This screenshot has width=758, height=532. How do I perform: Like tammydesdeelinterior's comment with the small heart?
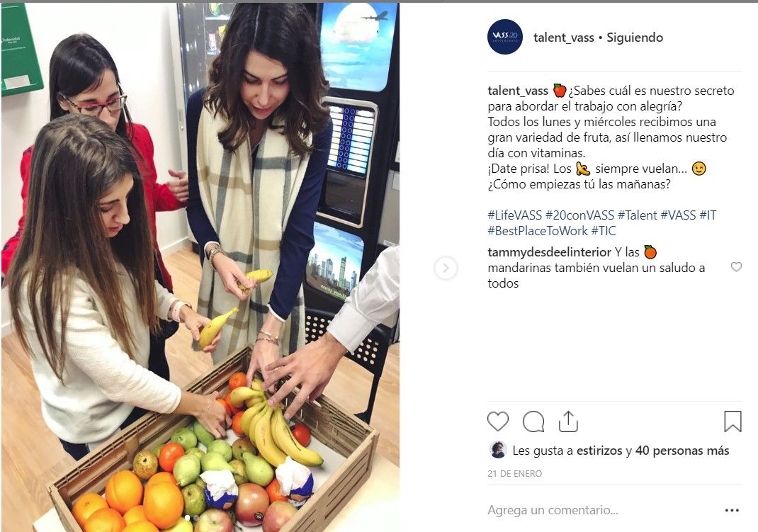coord(736,267)
